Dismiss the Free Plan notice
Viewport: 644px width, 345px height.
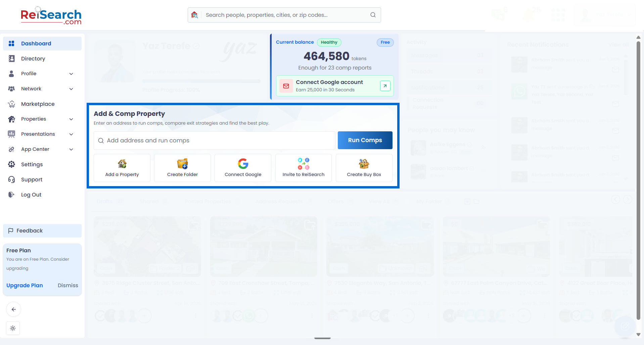coord(68,285)
